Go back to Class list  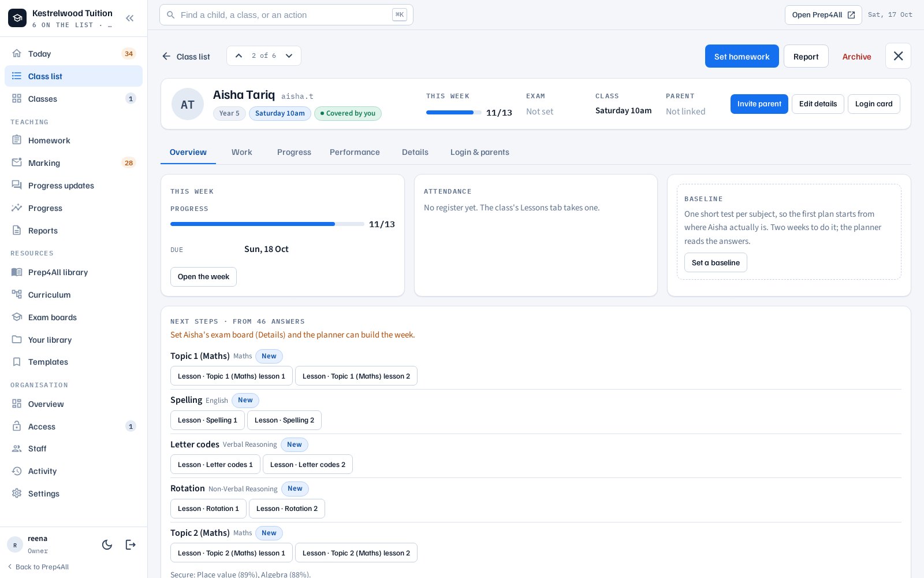pos(186,56)
